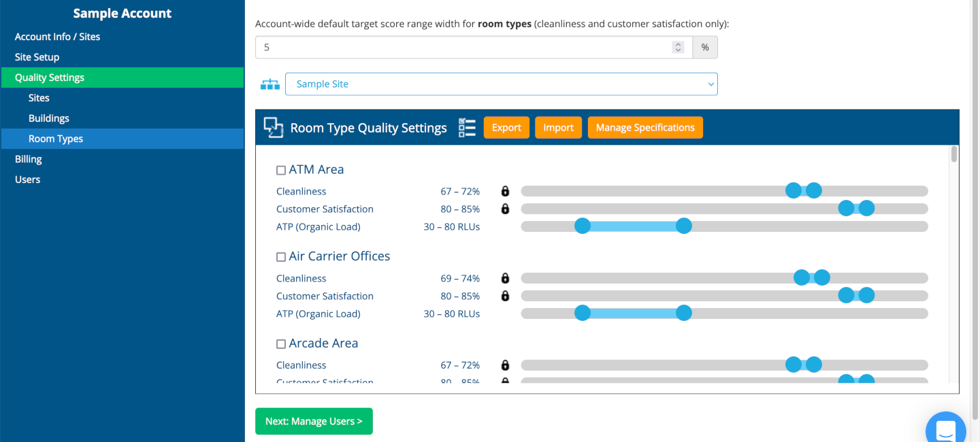Check the Arcade Area checkbox
Image resolution: width=980 pixels, height=442 pixels.
pos(281,344)
